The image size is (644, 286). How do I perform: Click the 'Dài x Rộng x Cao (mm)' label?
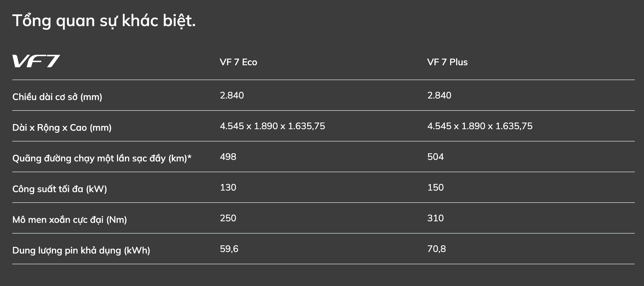point(62,128)
